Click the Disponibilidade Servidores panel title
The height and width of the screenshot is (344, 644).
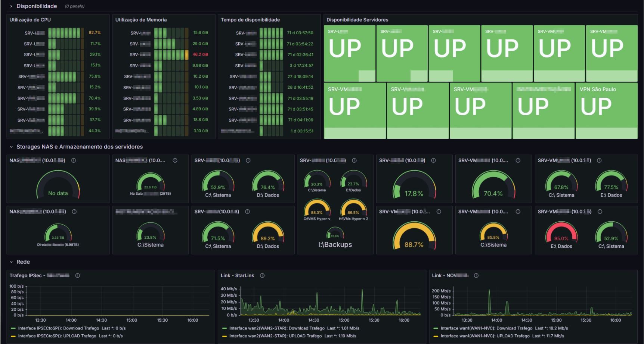coord(357,20)
